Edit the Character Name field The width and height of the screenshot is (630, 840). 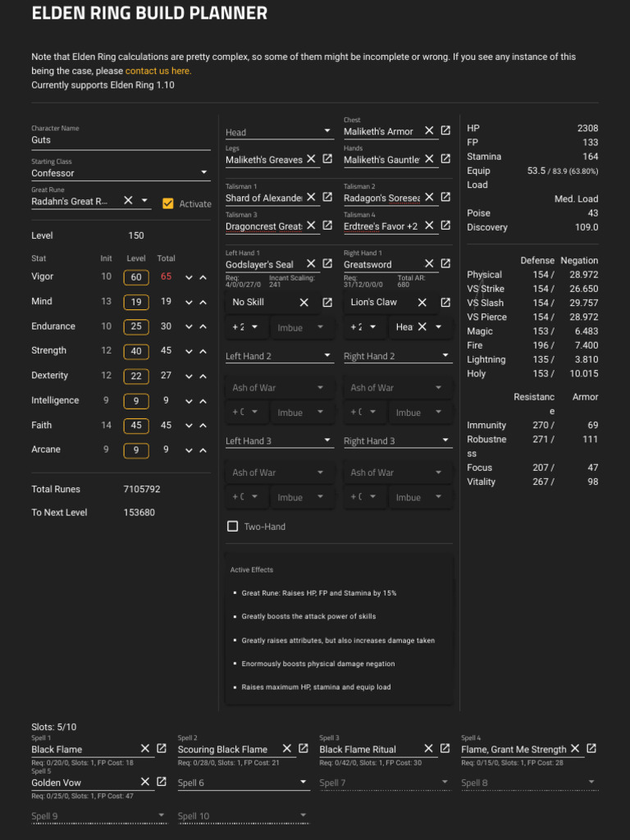(x=121, y=139)
